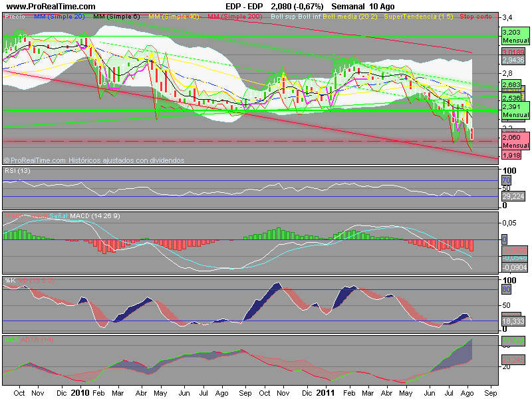The width and height of the screenshot is (532, 399).
Task: Click the Dic label just before 2011
Action: 307,393
